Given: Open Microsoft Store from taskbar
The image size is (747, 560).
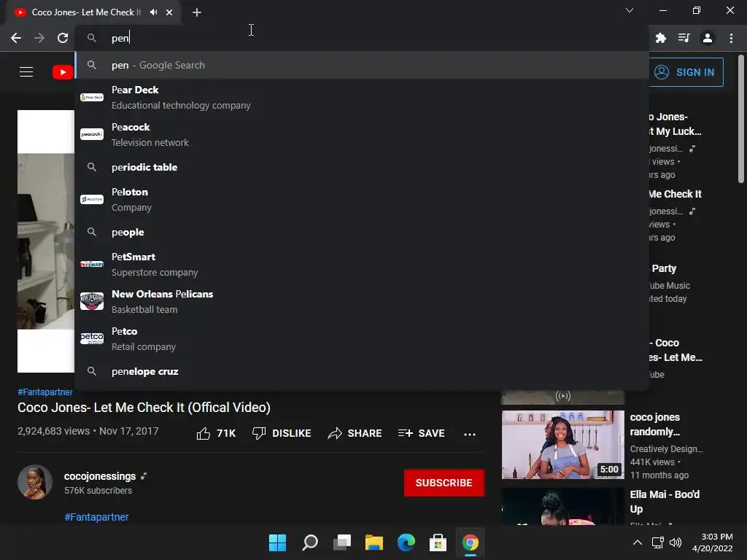Looking at the screenshot, I should (438, 542).
